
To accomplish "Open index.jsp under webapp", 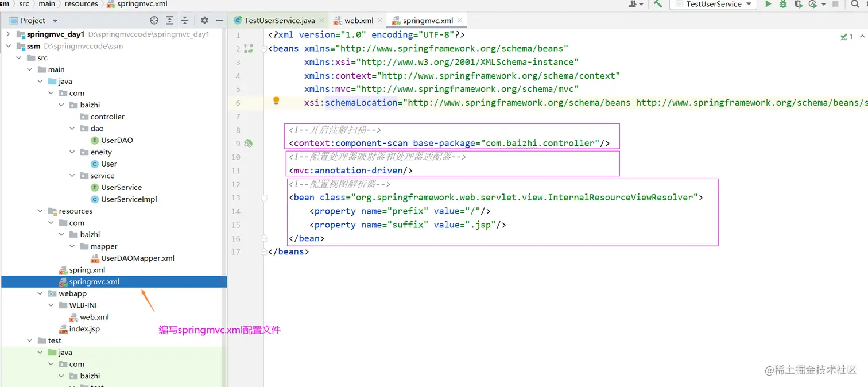I will click(x=84, y=329).
